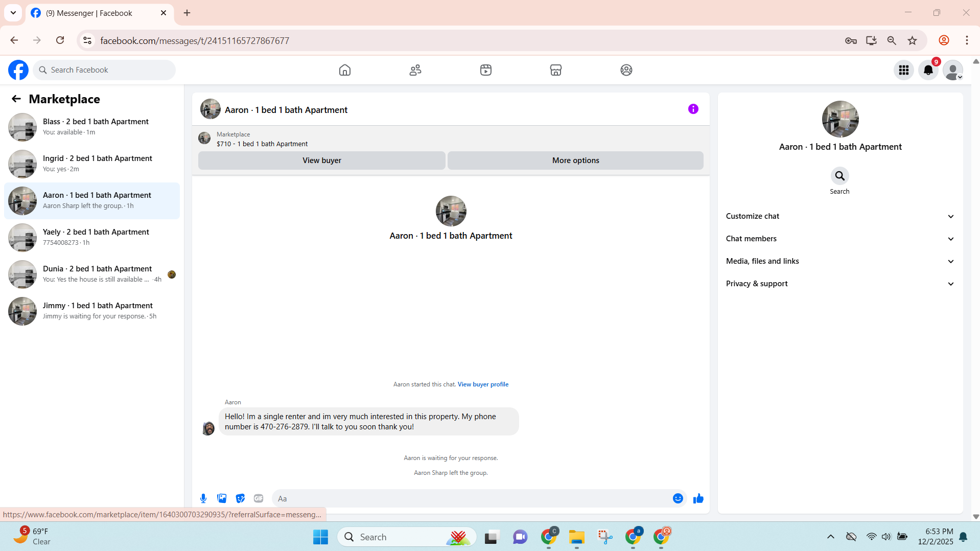Install app icon in address bar
This screenshot has width=980, height=551.
coord(871,40)
